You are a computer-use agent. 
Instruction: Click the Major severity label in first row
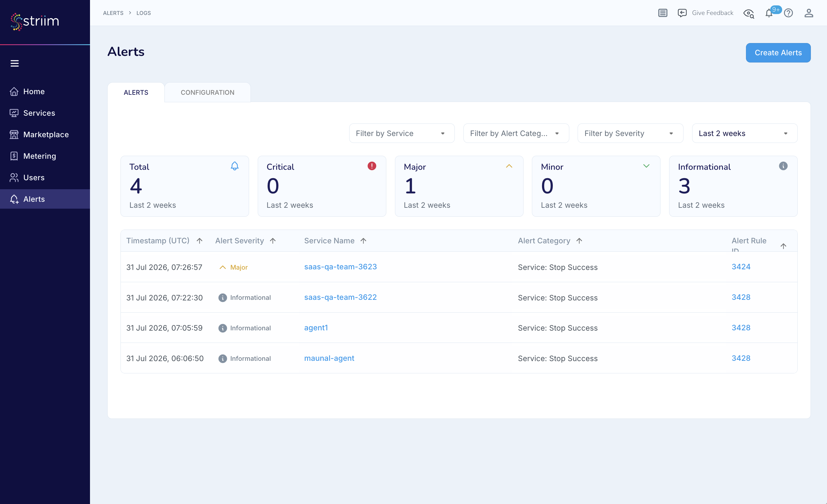point(239,267)
